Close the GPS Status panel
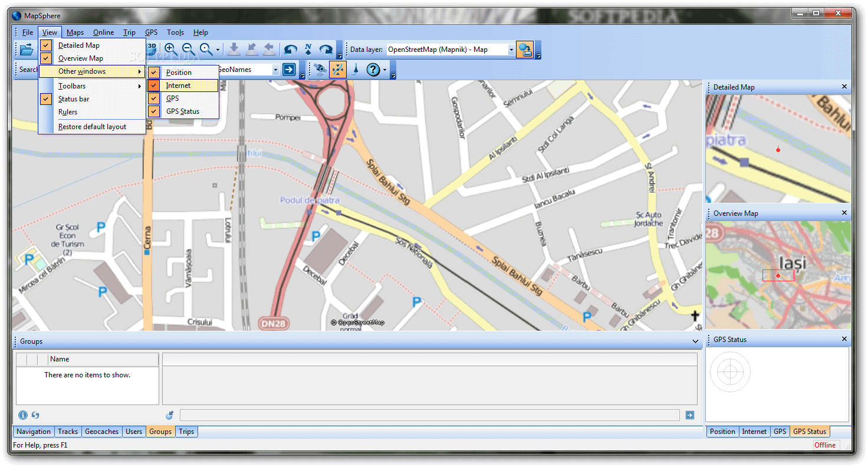868x467 pixels. pyautogui.click(x=844, y=339)
